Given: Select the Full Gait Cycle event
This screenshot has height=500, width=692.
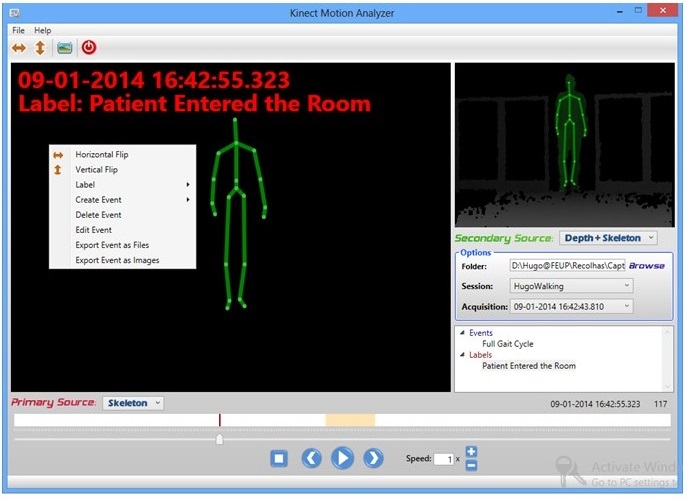Looking at the screenshot, I should coord(508,344).
